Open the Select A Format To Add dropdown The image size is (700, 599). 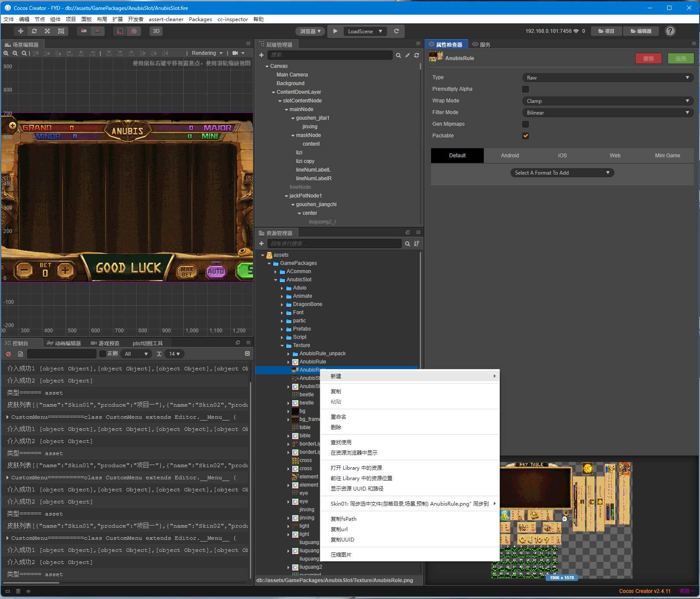pos(562,173)
